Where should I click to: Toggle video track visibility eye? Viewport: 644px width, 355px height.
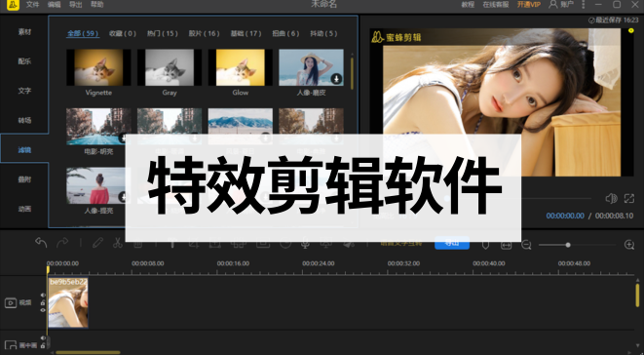coord(43,295)
